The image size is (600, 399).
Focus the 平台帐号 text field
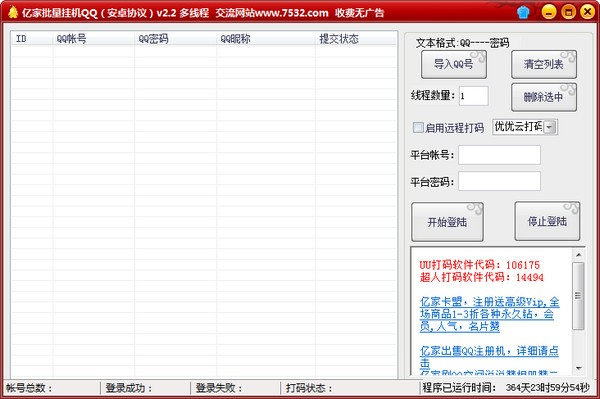(499, 155)
